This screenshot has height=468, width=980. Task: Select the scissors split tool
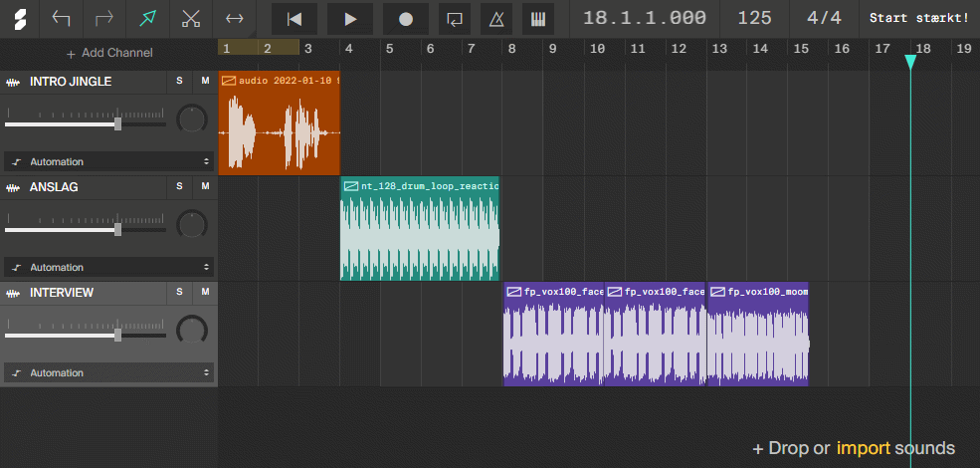[192, 19]
